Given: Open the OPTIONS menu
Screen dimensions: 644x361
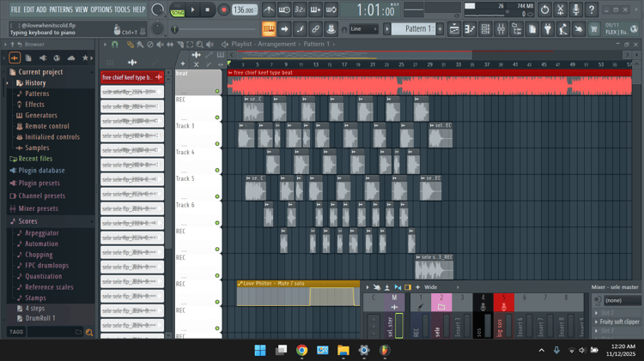Looking at the screenshot, I should [101, 9].
